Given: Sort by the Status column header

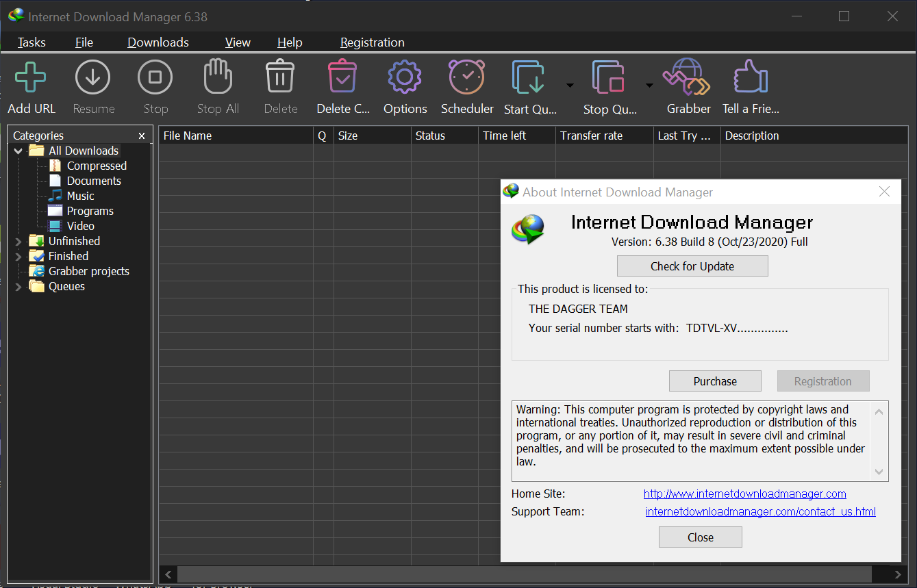Looking at the screenshot, I should (x=444, y=136).
